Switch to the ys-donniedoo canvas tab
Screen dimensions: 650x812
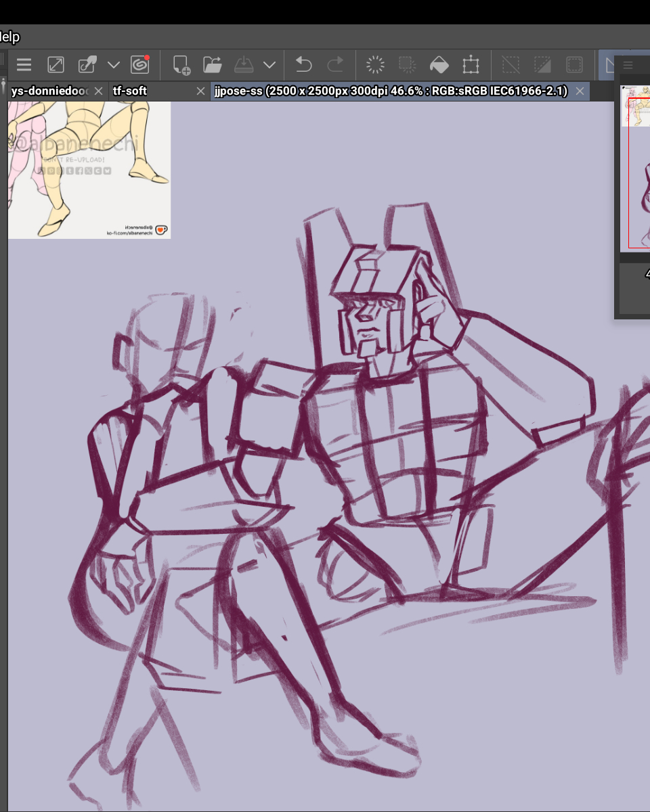pos(49,91)
